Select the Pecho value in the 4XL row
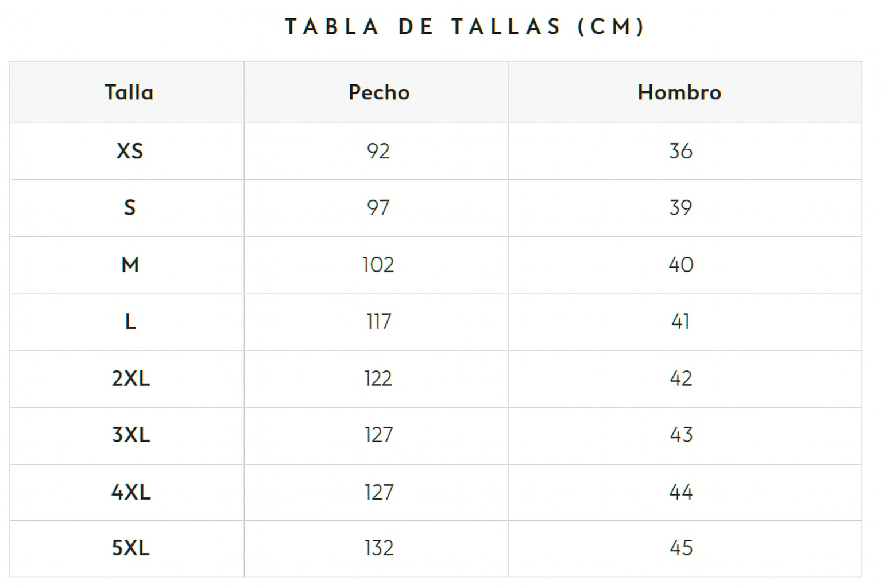The height and width of the screenshot is (588, 882). (x=379, y=492)
